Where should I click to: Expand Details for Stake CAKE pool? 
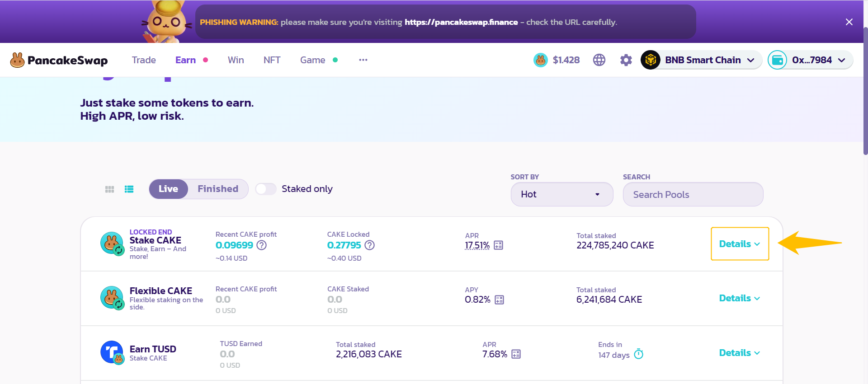740,244
